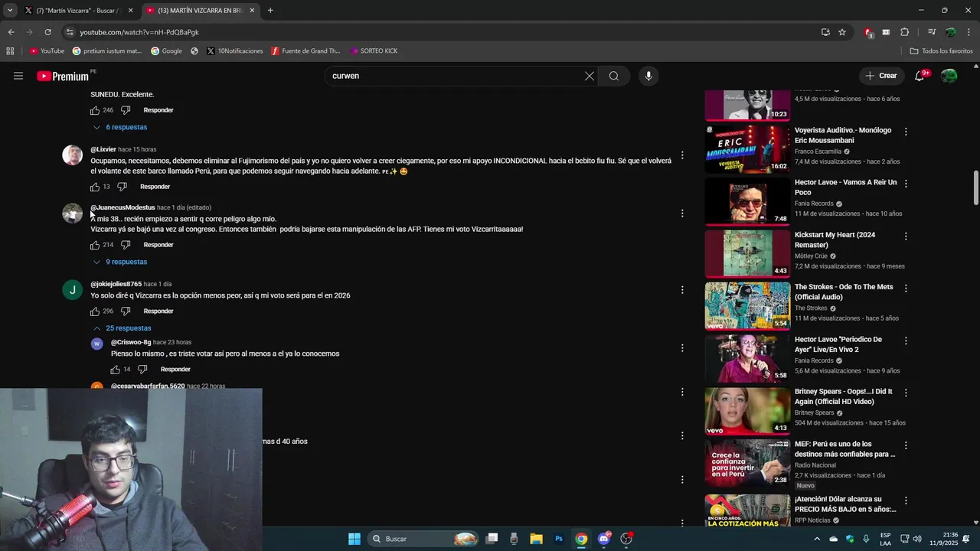The image size is (980, 551).
Task: Open options for Voyerista Auditivo video
Action: (906, 132)
